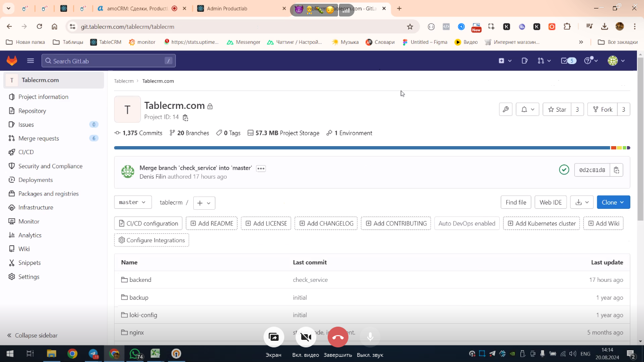Expand commit message ellipsis toggle
644x362 pixels.
[x=261, y=168]
